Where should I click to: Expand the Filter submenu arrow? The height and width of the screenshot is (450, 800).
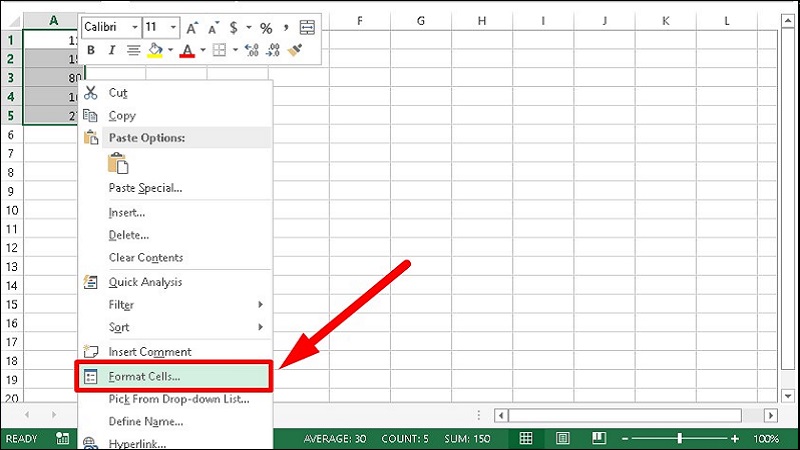260,305
